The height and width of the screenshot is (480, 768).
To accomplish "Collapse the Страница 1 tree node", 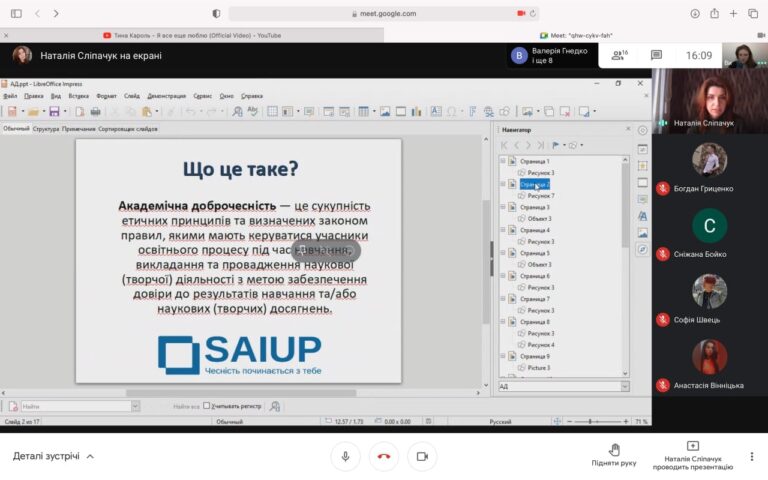I will [x=502, y=161].
